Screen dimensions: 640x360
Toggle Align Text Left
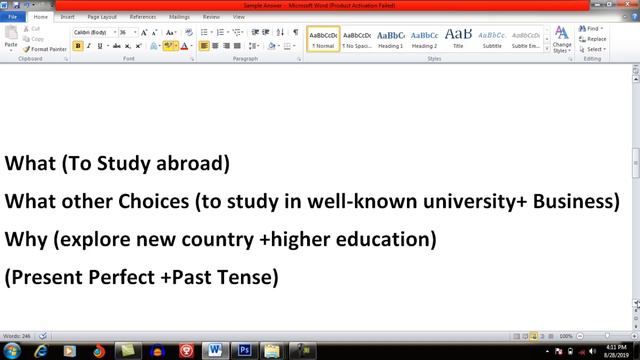(x=204, y=46)
